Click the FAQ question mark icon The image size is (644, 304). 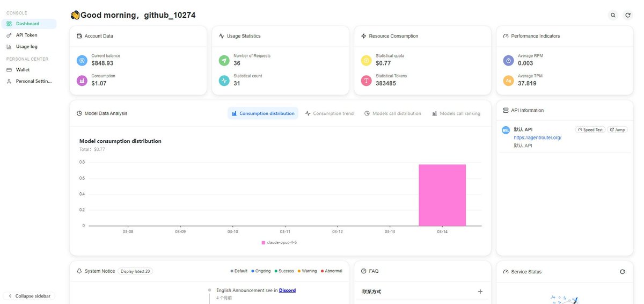point(364,271)
